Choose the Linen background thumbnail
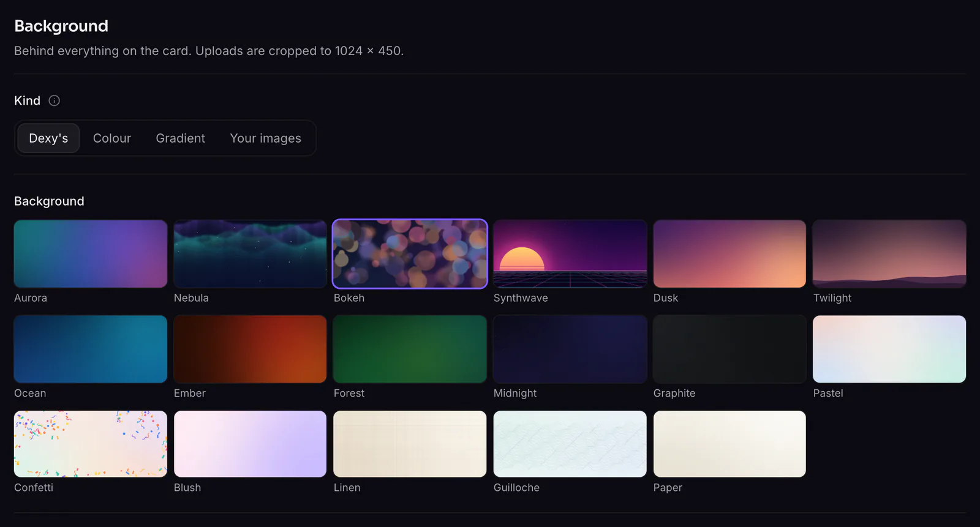This screenshot has width=980, height=527. pos(410,444)
